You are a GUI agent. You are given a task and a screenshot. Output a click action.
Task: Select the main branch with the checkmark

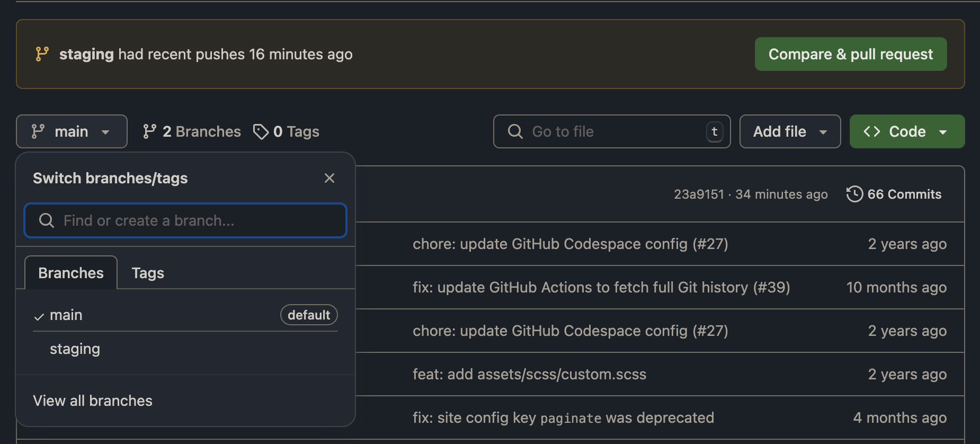pyautogui.click(x=66, y=315)
